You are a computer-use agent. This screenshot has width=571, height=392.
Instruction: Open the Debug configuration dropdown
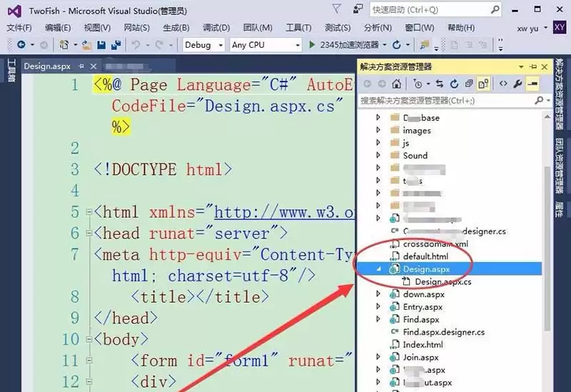204,44
